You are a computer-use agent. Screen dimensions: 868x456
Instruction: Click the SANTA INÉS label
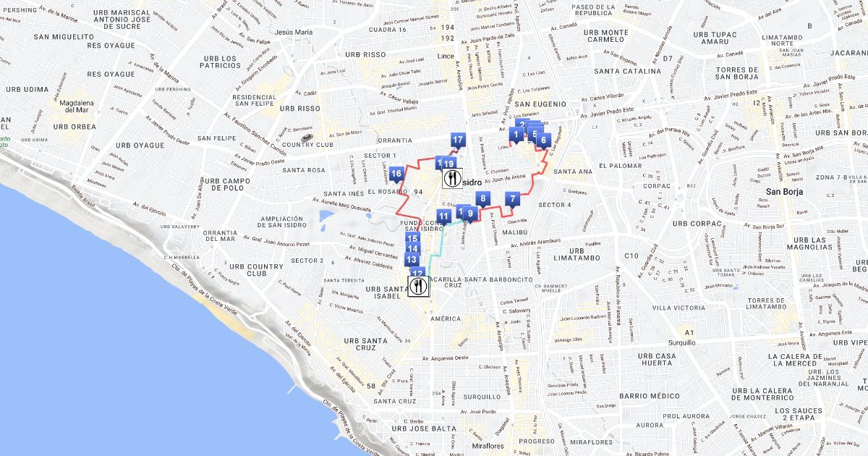tap(344, 193)
